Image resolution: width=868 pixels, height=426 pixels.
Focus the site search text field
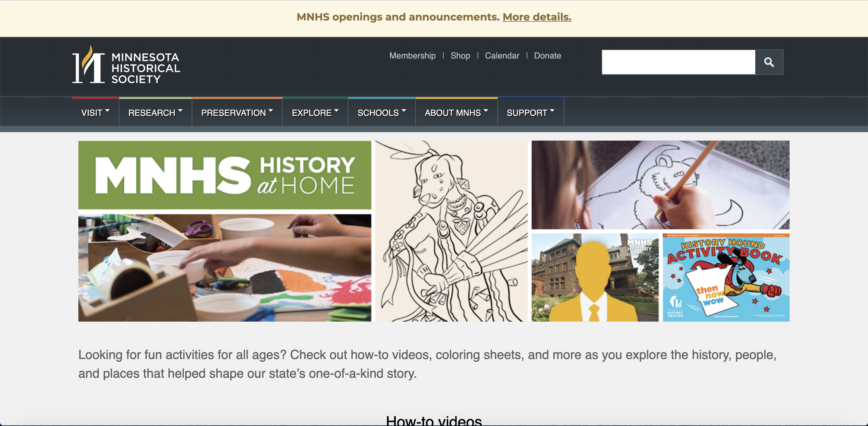coord(678,62)
